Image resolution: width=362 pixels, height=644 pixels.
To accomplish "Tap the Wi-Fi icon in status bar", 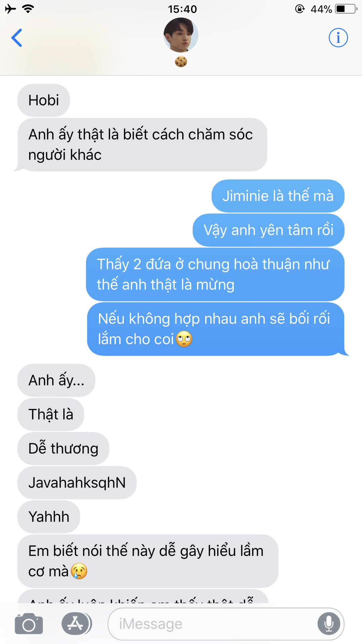I will 28,9.
